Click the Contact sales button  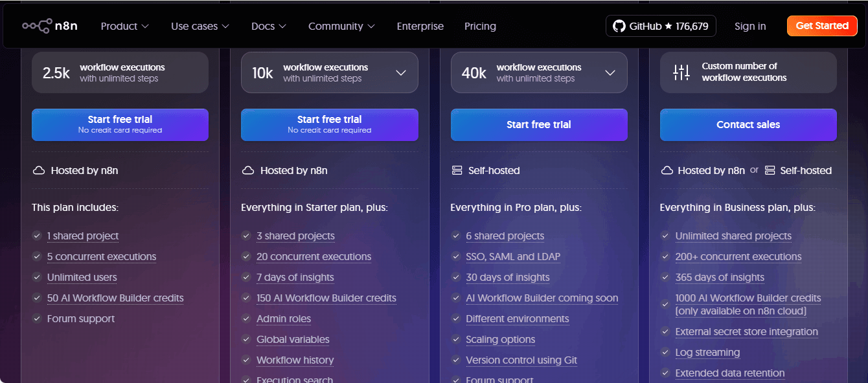click(748, 125)
